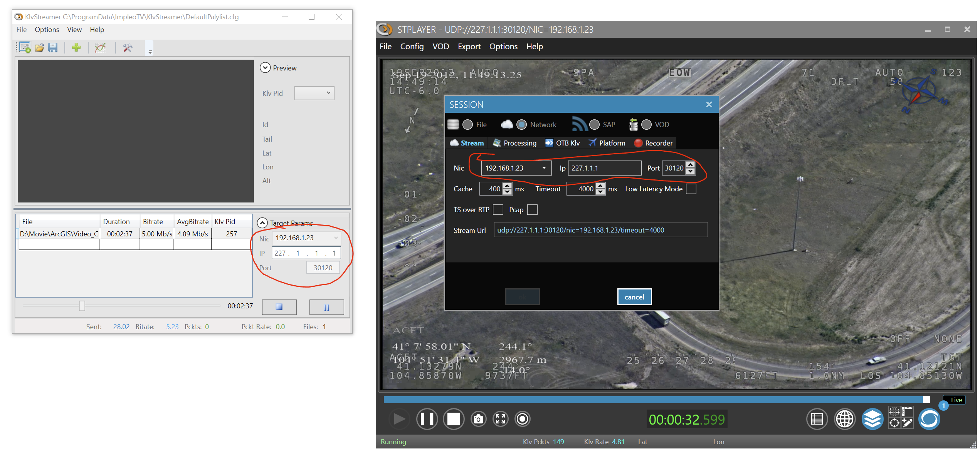Click the green plus add-file icon
Viewport: 980px width, 450px height.
coord(76,47)
